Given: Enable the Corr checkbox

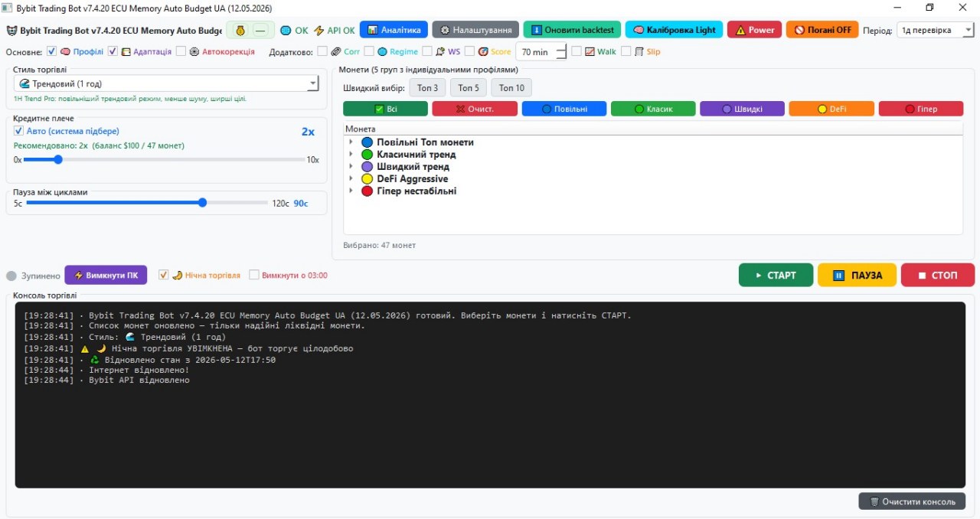Looking at the screenshot, I should 322,51.
